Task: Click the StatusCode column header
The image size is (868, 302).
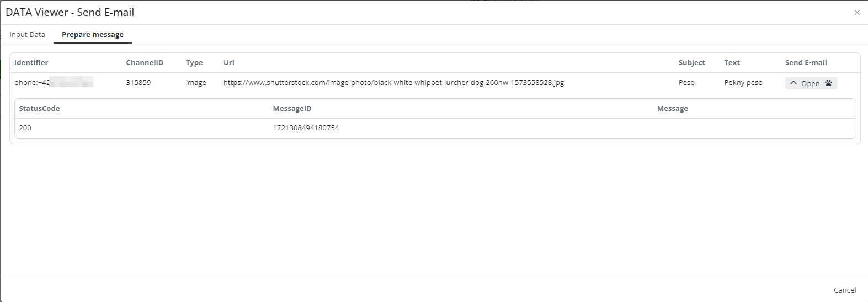Action: click(x=39, y=109)
